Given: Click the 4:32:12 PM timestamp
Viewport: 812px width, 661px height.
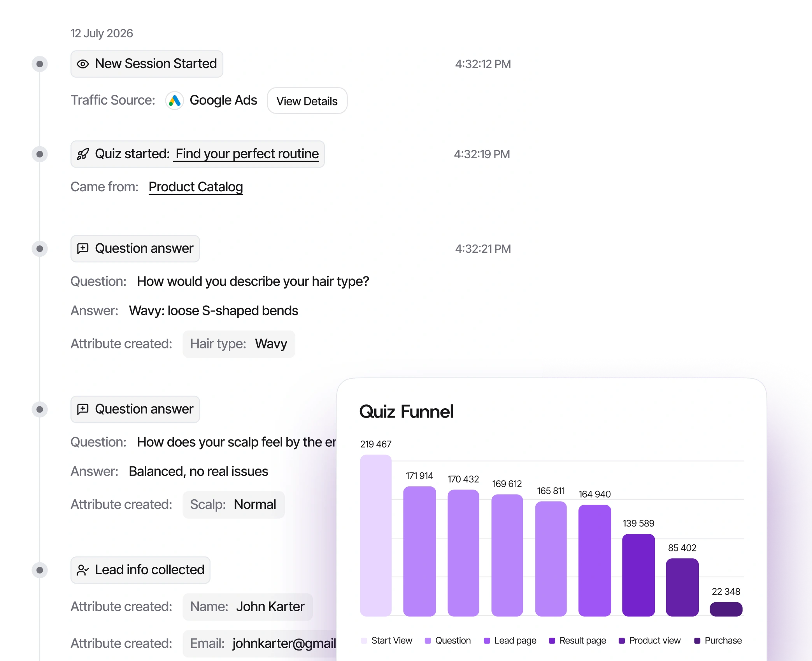Looking at the screenshot, I should [x=483, y=64].
